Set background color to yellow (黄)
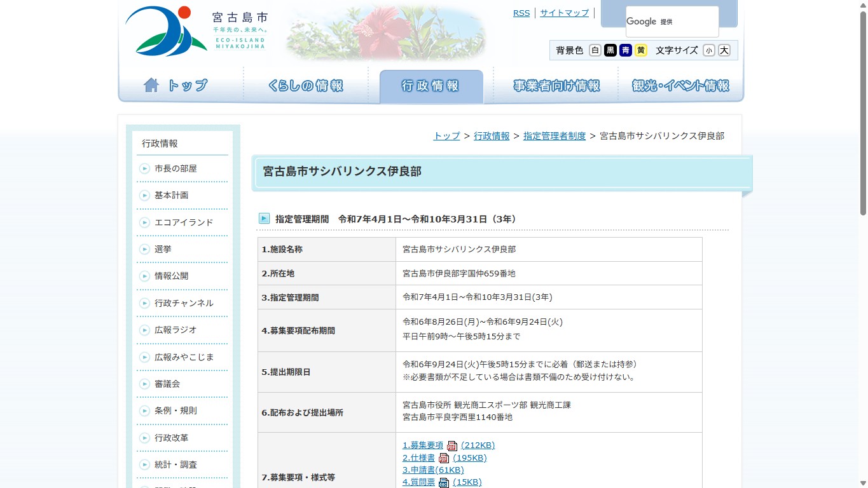 tap(641, 50)
